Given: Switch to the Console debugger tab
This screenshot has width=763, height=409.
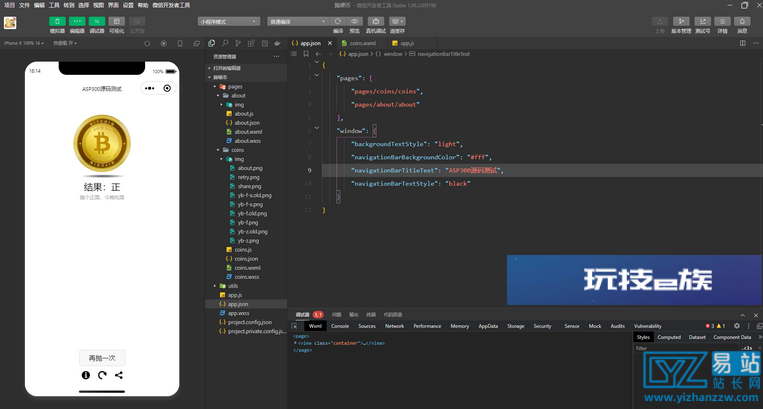Looking at the screenshot, I should pos(340,326).
